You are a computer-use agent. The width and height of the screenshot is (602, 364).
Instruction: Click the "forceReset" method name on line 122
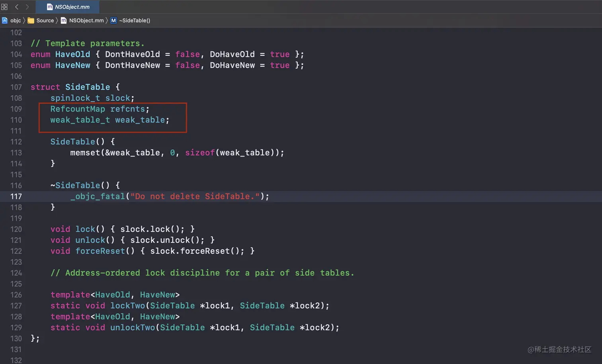click(100, 251)
